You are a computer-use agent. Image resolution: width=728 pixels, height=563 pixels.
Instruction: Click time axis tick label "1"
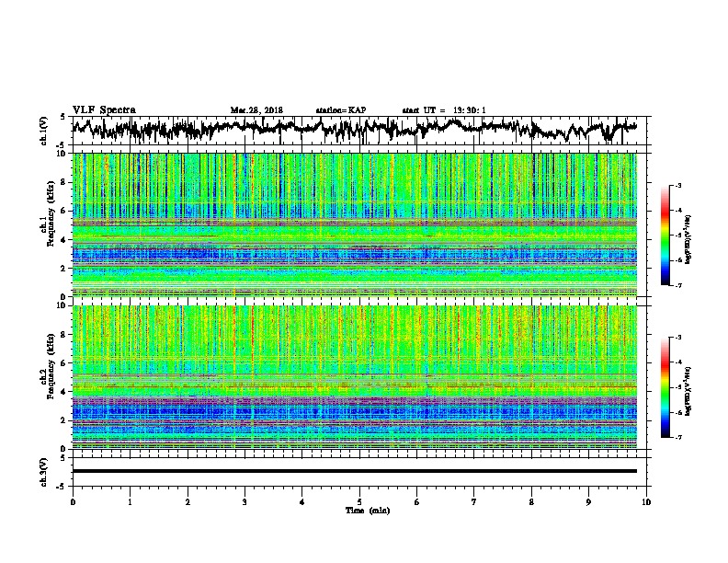(130, 501)
